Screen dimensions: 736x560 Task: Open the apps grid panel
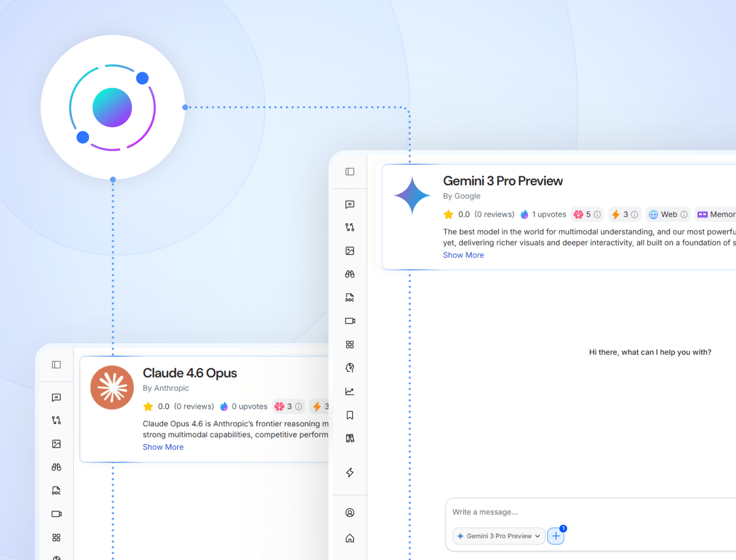[x=350, y=344]
